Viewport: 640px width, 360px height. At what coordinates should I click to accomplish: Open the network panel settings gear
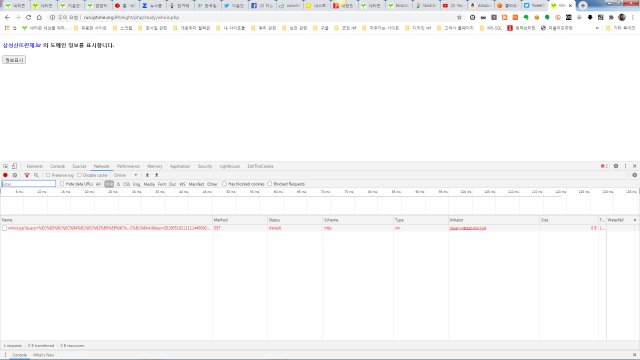(635, 175)
